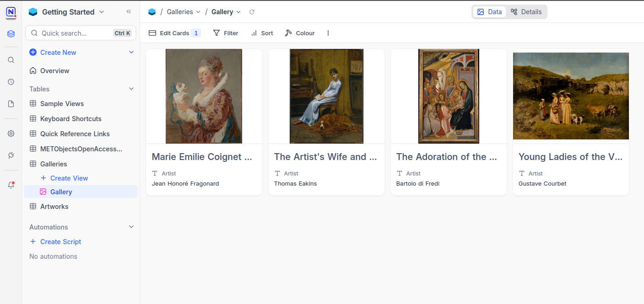644x304 pixels.
Task: Open notifications bell icon
Action: pos(11,185)
